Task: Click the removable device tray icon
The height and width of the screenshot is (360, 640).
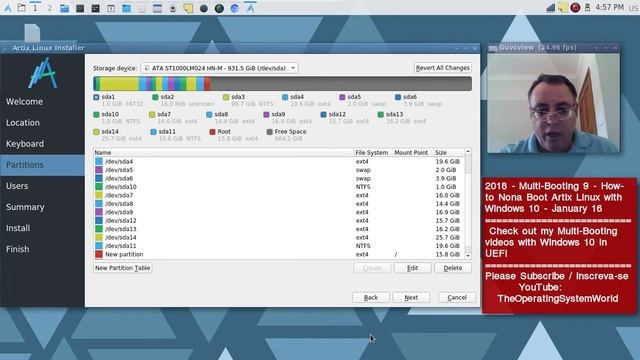Action: tap(587, 7)
